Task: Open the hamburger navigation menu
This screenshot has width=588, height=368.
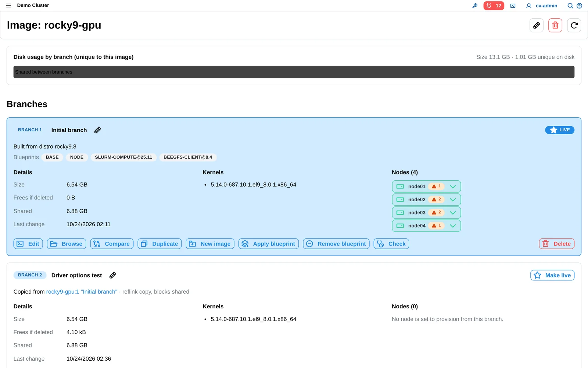Action: [x=8, y=6]
